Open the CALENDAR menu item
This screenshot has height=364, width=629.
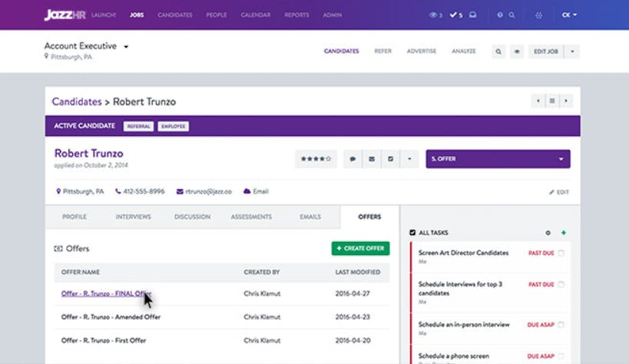(x=256, y=15)
